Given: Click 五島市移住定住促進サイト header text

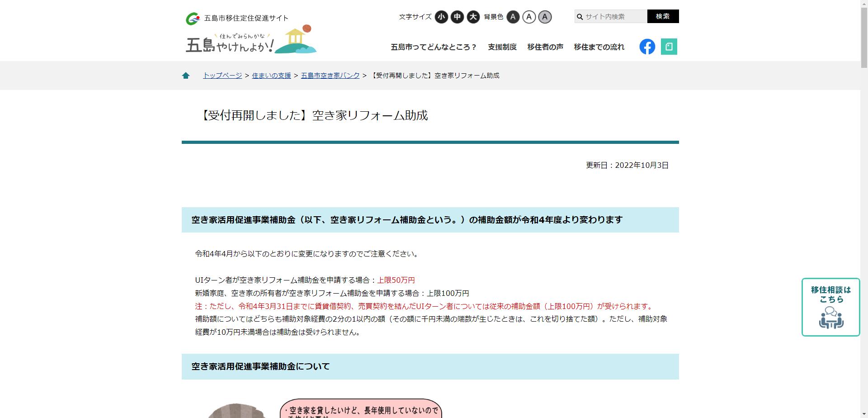Looking at the screenshot, I should 246,18.
